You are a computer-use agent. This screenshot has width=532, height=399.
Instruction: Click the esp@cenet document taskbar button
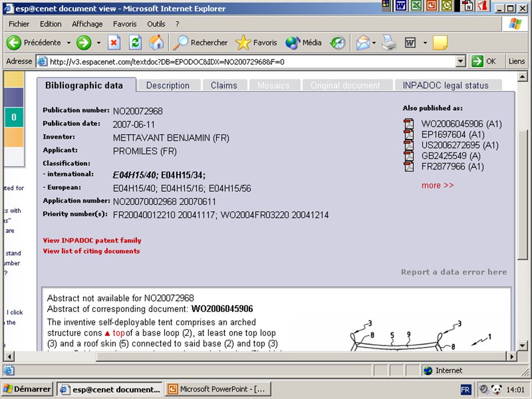110,389
